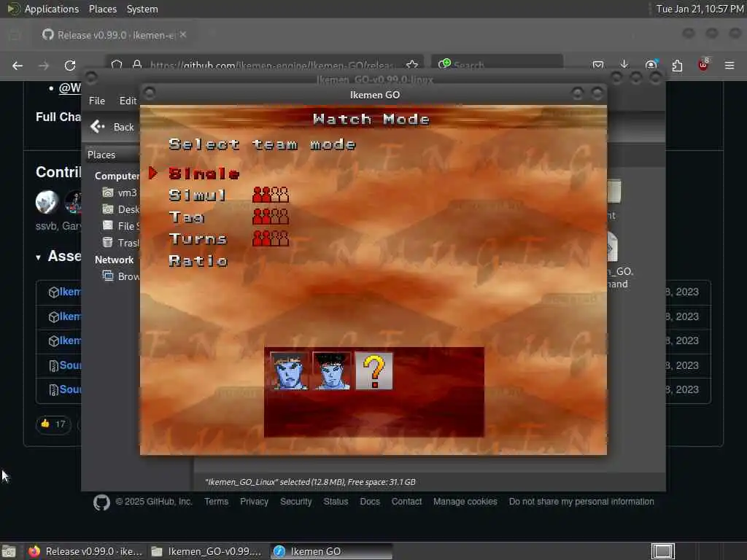Open the System menu in top panel
747x560 pixels.
(142, 9)
